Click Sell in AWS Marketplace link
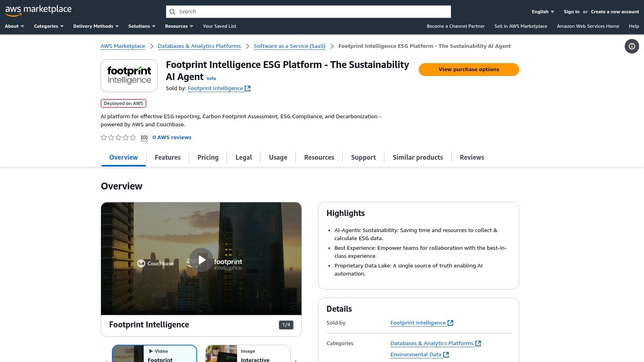Viewport: 644px width, 362px height. tap(521, 26)
